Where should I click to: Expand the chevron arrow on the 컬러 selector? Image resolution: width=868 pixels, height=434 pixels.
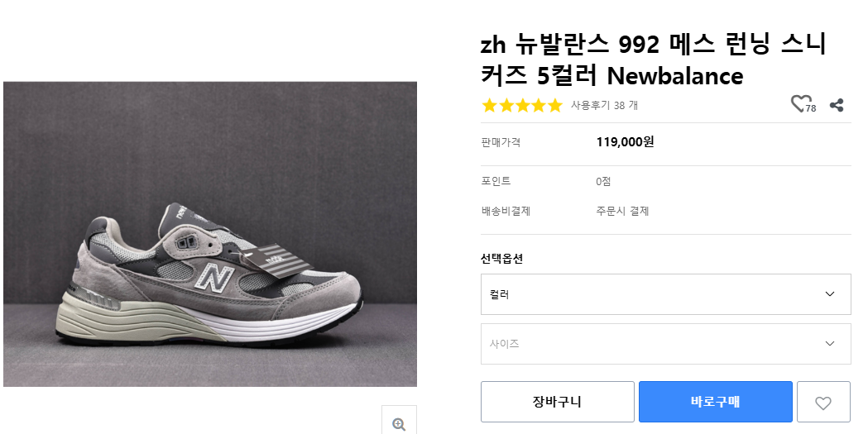click(x=830, y=294)
